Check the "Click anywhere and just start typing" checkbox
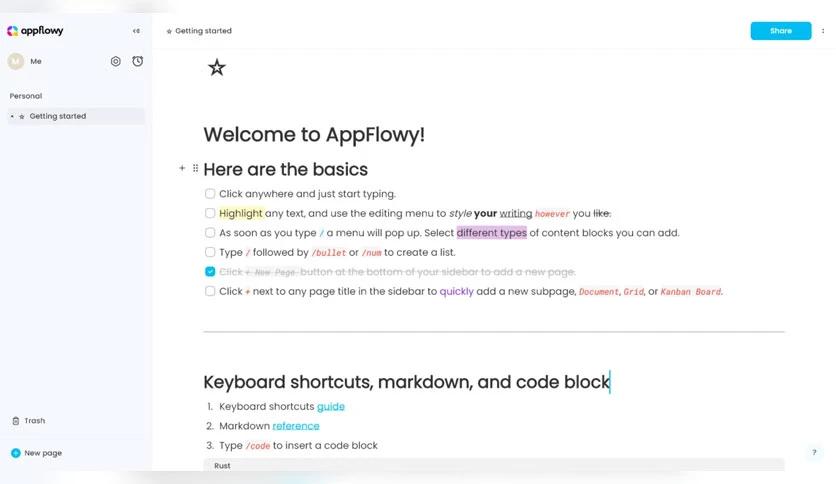Viewport: 836px width, 484px height. tap(210, 194)
